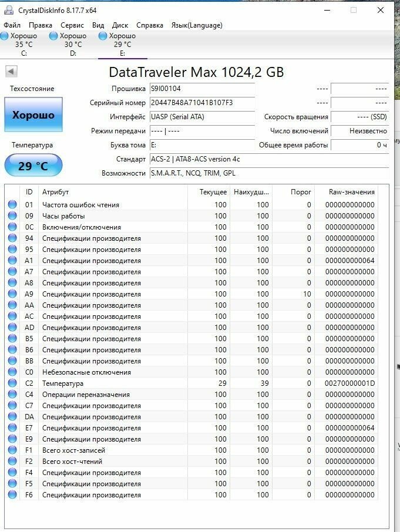The height and width of the screenshot is (532, 400).
Task: Click status icon of row E7
Action: coord(12,428)
